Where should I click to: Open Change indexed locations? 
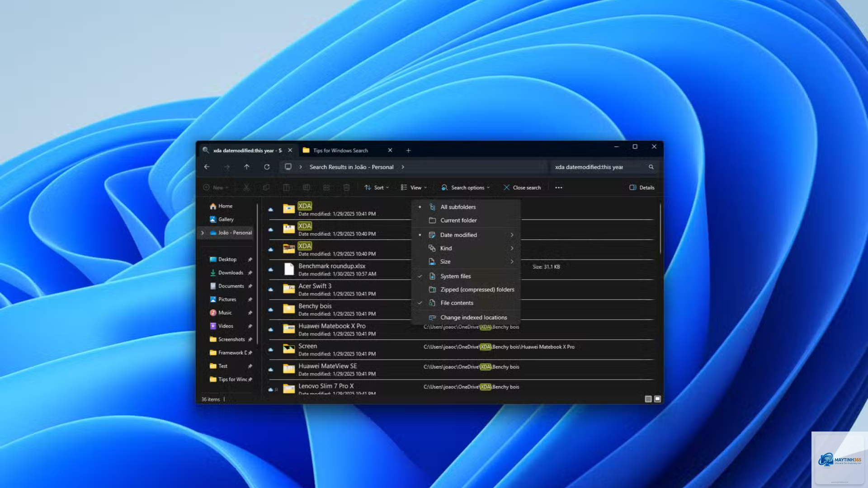tap(466, 318)
